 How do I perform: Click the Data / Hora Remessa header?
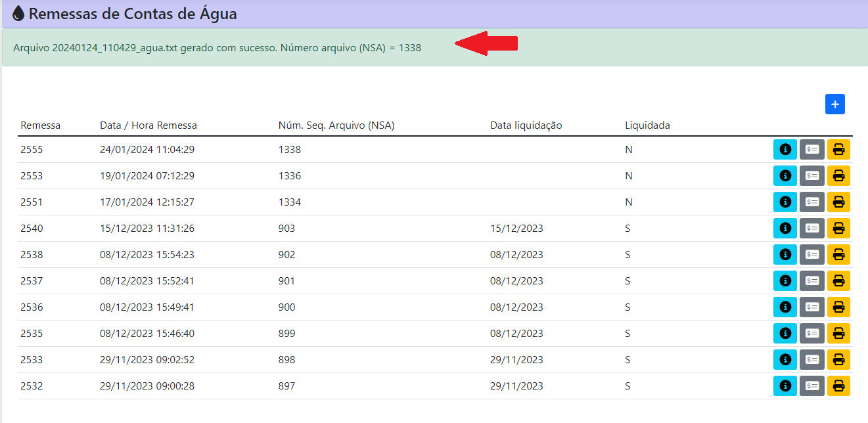148,125
